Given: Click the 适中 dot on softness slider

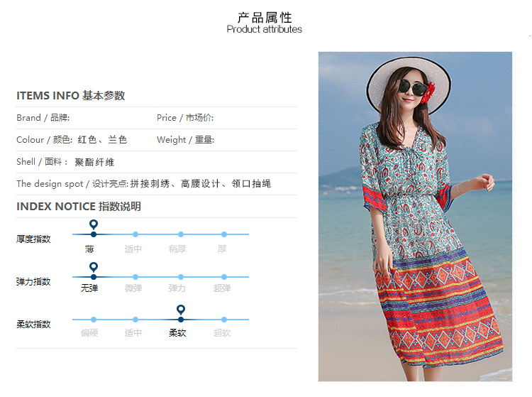Looking at the screenshot, I should pyautogui.click(x=135, y=320).
